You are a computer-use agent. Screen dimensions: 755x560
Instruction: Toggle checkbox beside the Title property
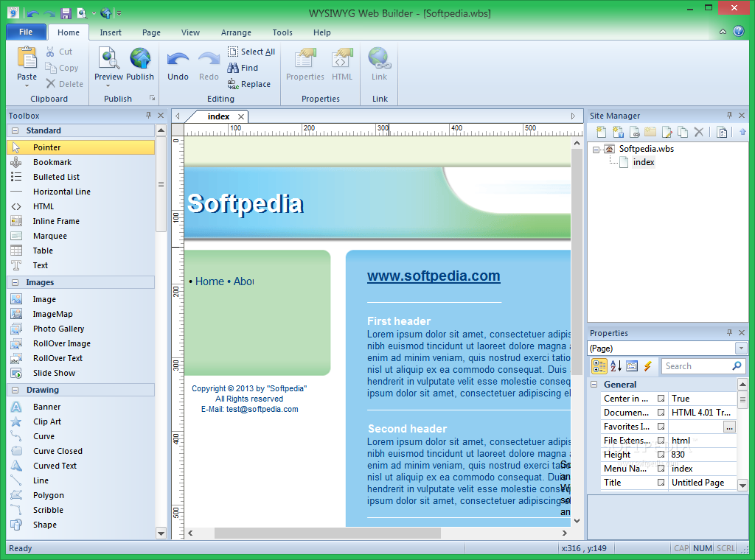coord(661,482)
